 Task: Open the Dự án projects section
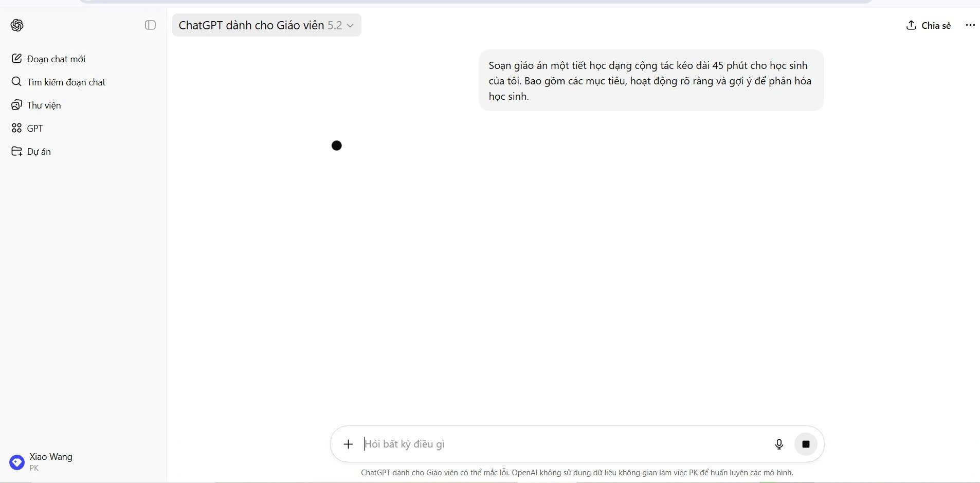point(31,152)
